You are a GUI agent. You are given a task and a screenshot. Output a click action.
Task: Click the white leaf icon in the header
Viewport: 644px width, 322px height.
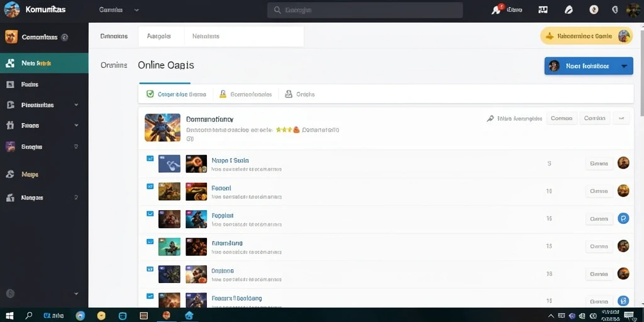[x=569, y=10]
